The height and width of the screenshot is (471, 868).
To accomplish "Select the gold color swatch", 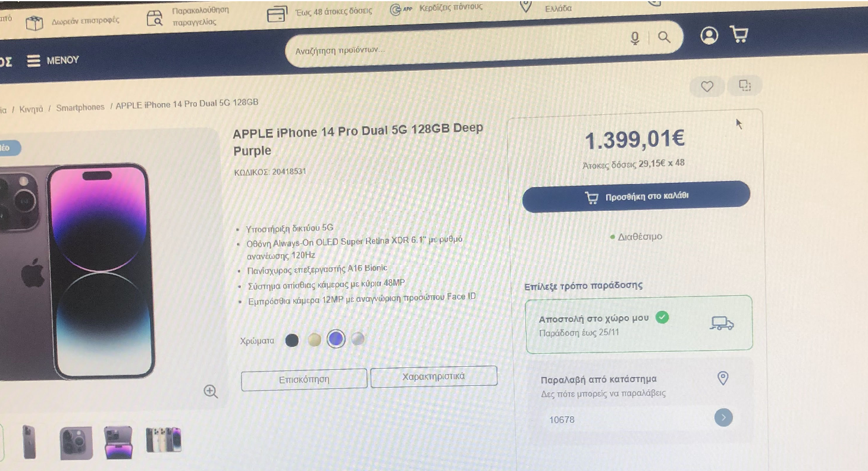I will point(314,340).
